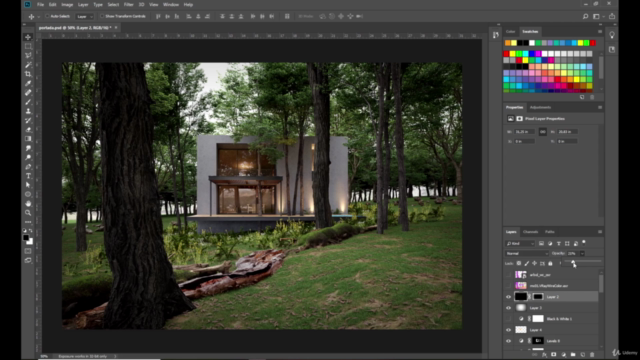Click the add layer style fx icon
Viewport: 640px width, 360px height.
coord(544,355)
